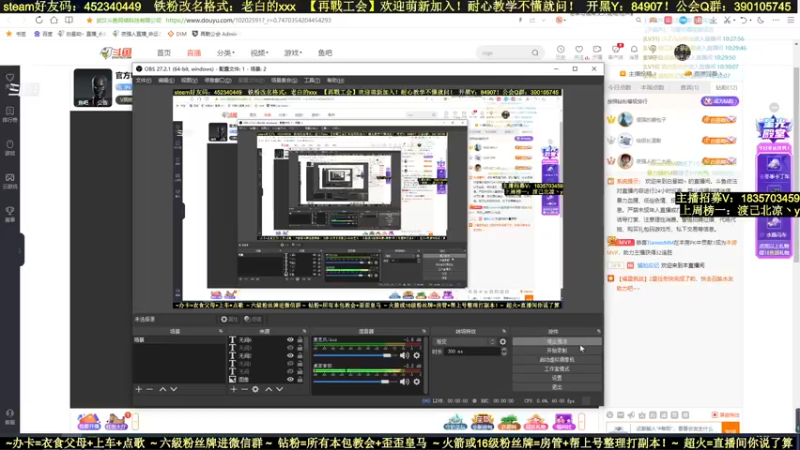Toggle visibility of the second text source
The height and width of the screenshot is (450, 800).
[290, 348]
